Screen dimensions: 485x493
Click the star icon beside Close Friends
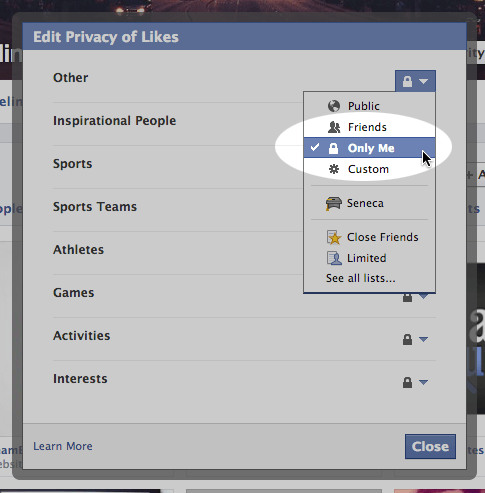334,237
